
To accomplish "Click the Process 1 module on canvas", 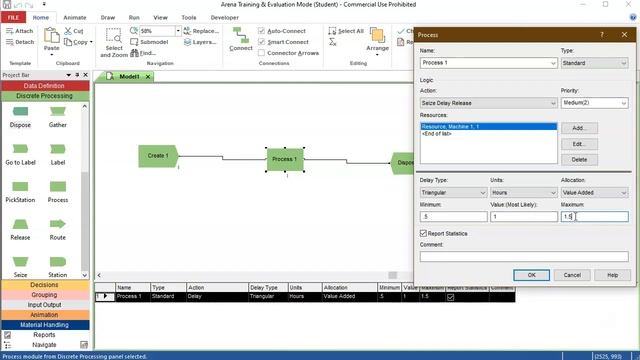I will tap(285, 159).
